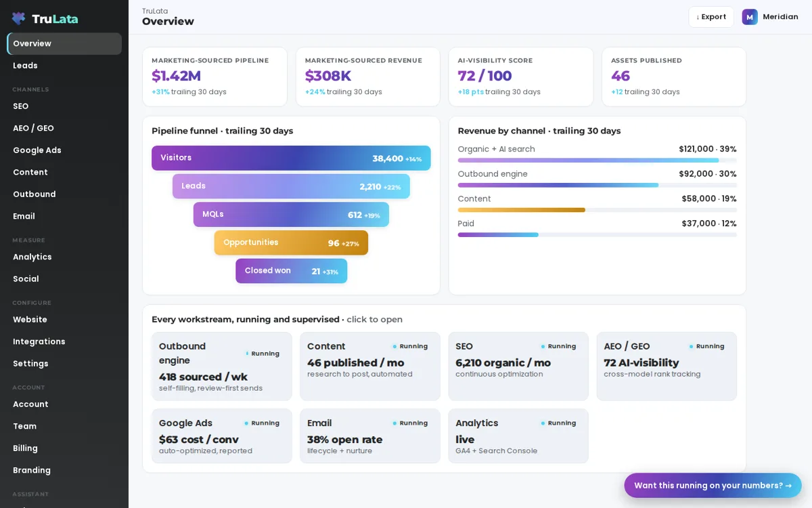Click the Meridian avatar badge
This screenshot has height=508, width=812.
(x=750, y=17)
